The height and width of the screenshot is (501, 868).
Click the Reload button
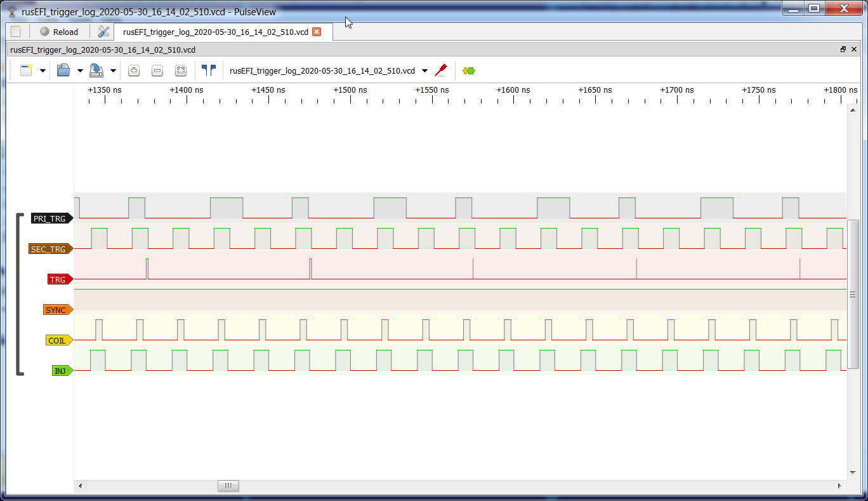(59, 32)
